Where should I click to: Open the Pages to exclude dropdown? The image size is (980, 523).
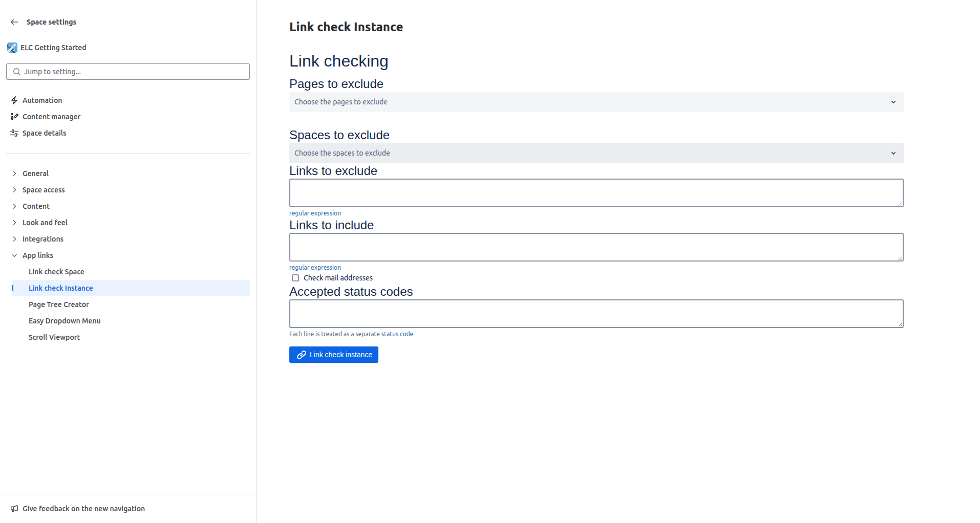(596, 102)
